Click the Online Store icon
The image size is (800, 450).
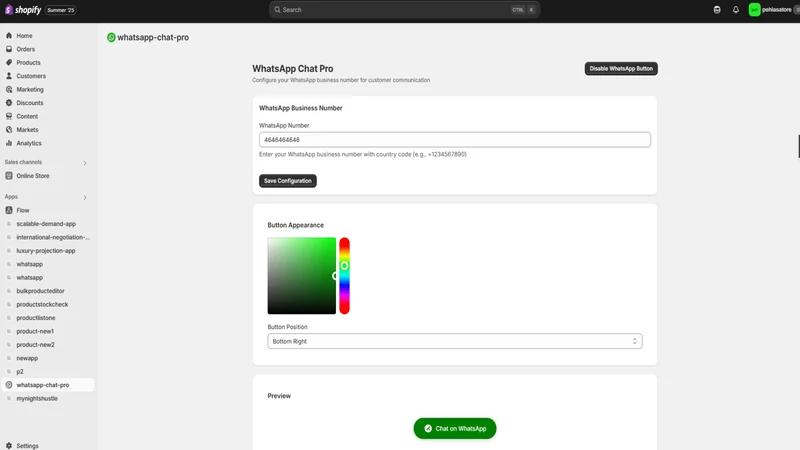9,176
